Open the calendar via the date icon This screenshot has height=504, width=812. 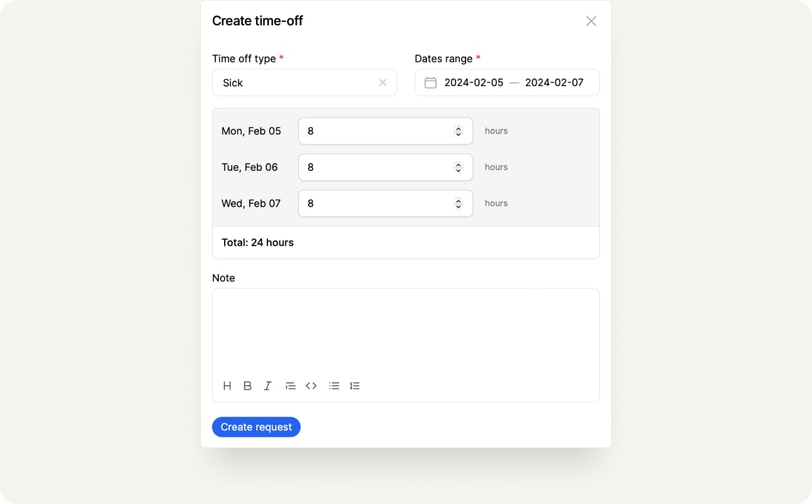click(430, 83)
